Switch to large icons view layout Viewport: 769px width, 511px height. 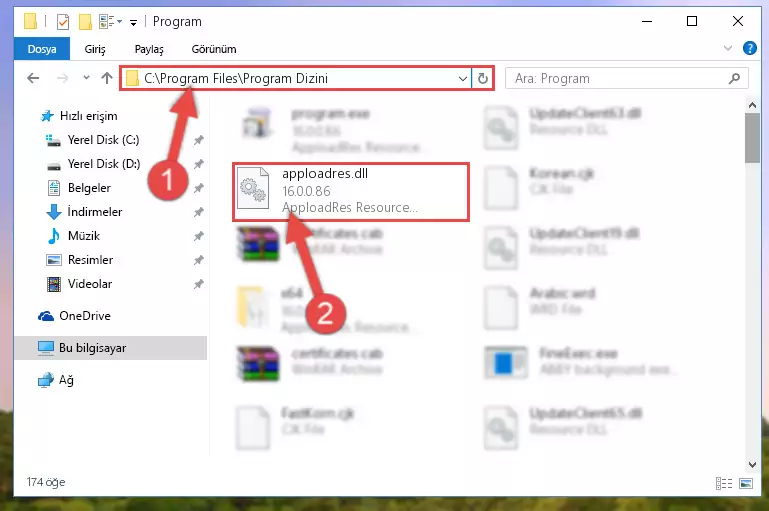pyautogui.click(x=745, y=484)
